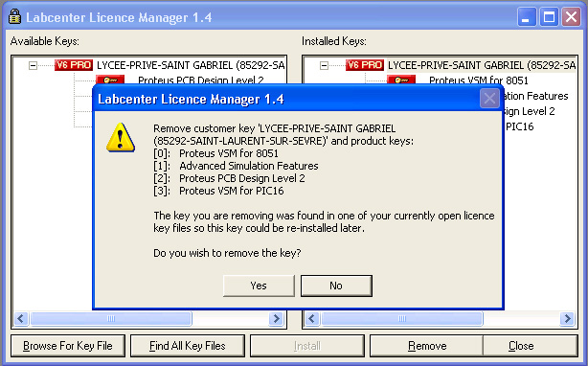Click Available Keys horizontal scrollbar thumb
The image size is (588, 366).
(x=111, y=319)
